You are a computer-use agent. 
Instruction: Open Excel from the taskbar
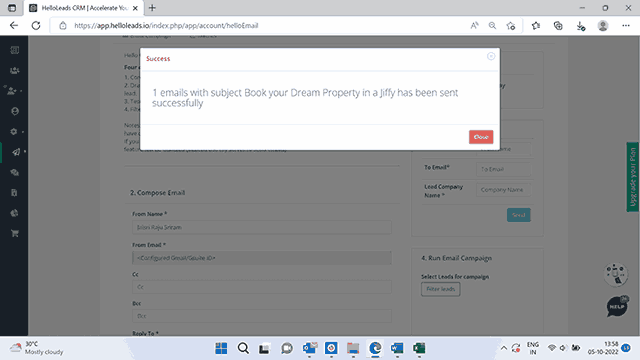tap(419, 348)
